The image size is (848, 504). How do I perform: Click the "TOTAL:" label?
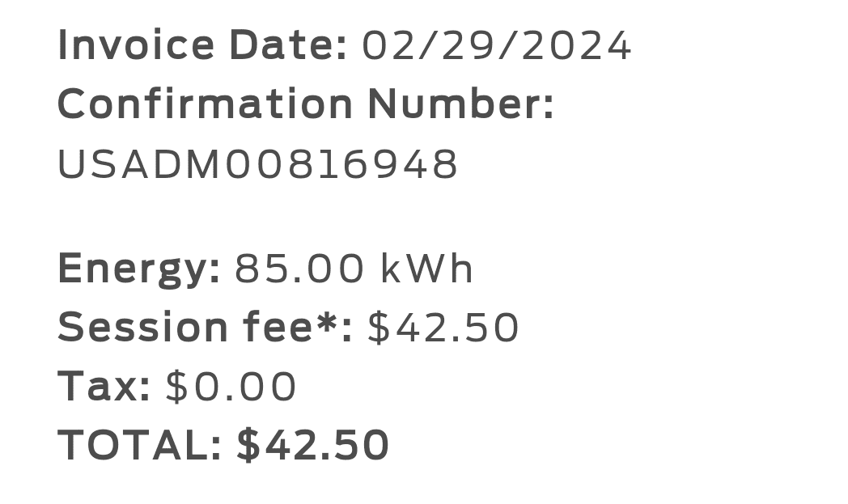(139, 446)
